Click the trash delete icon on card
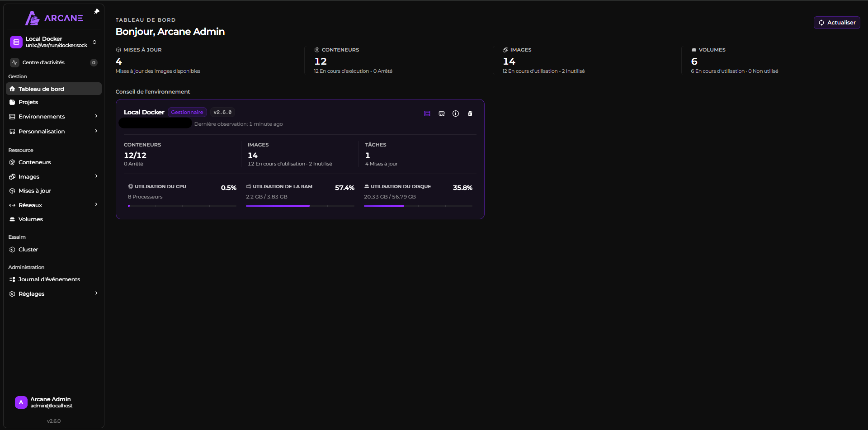 [x=470, y=113]
